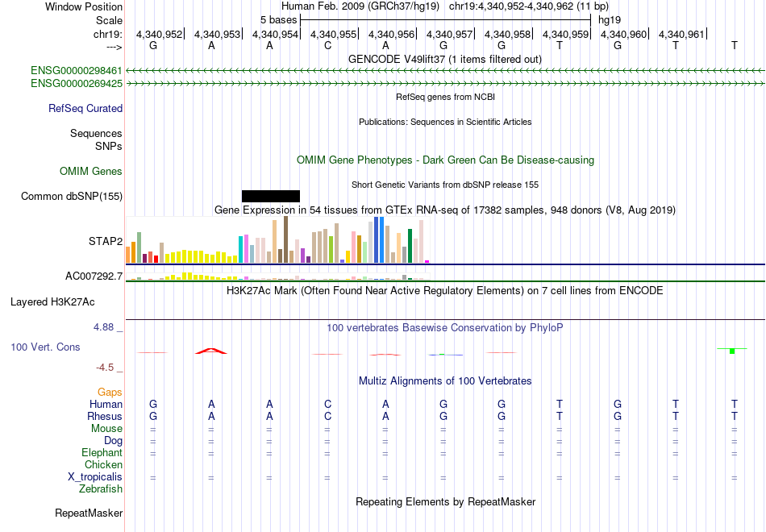Viewport: 766px width, 532px height.
Task: Click the 4,340,959 ruler coordinate
Action: (566, 34)
